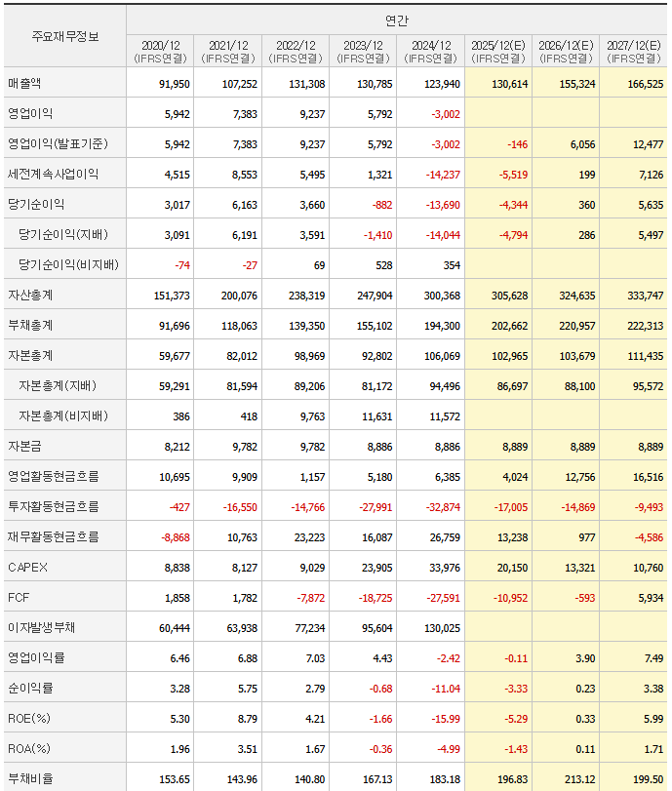The image size is (672, 791).
Task: Select the 당기순이익(비지배) row label
Action: point(68,265)
